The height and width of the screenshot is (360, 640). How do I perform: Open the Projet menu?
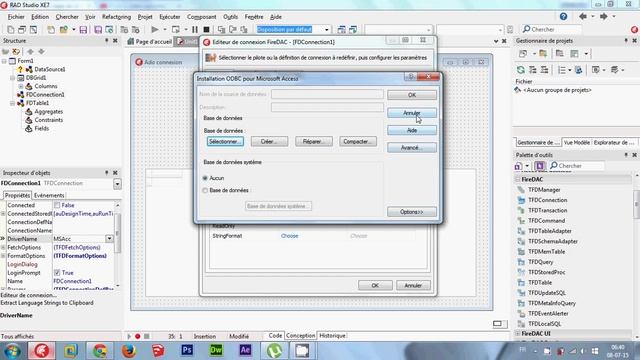(145, 17)
